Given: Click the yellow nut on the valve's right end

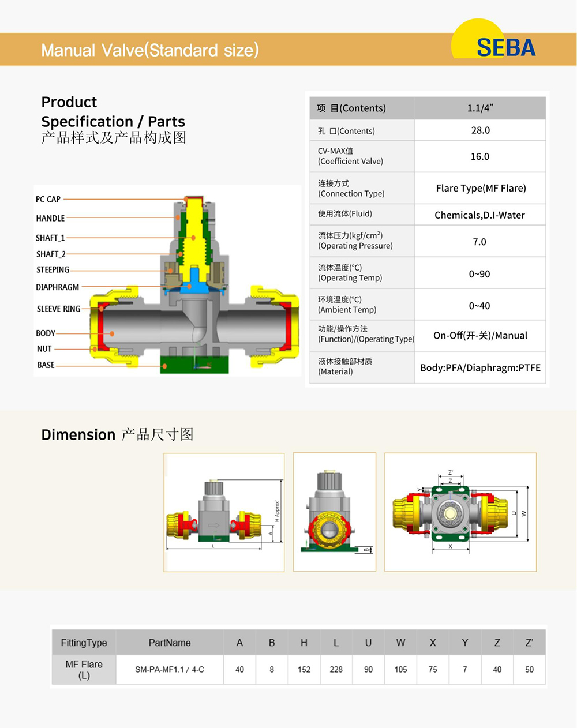Looking at the screenshot, I should 277,330.
